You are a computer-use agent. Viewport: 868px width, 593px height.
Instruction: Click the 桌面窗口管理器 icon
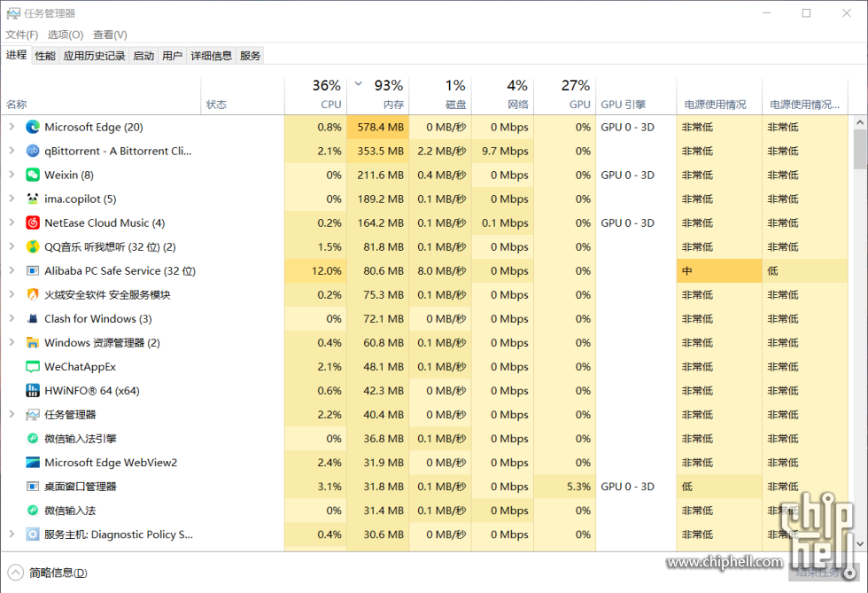click(33, 487)
